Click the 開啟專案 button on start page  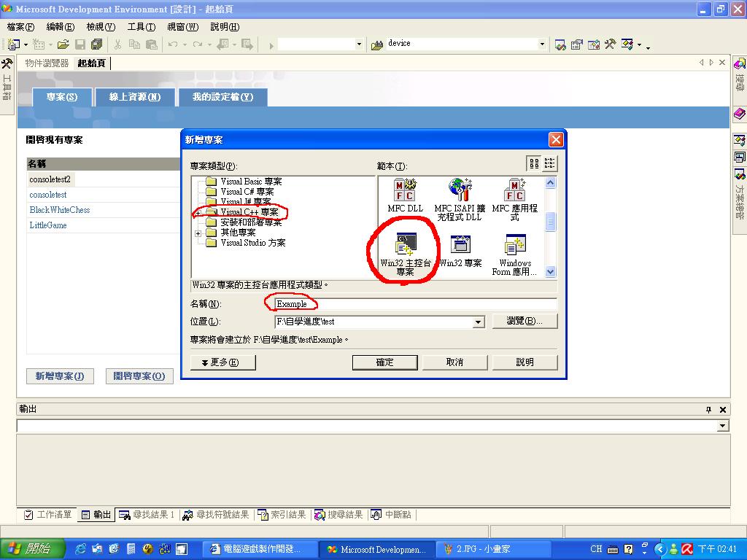click(x=139, y=376)
